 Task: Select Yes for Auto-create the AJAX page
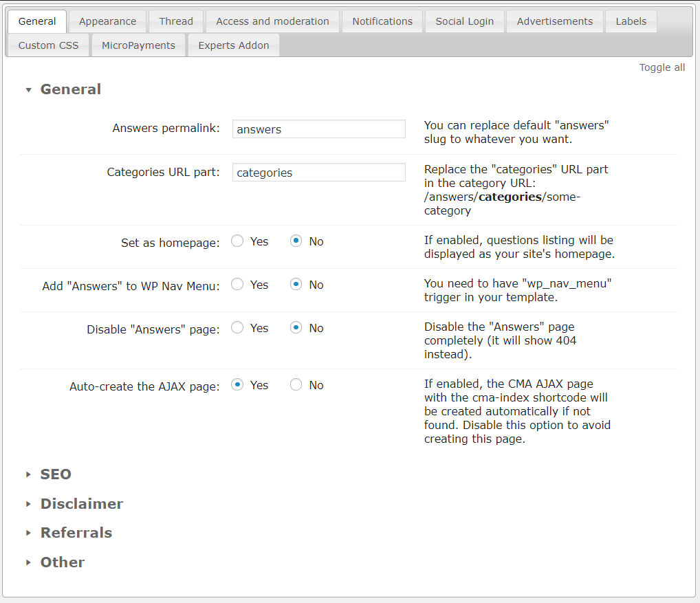tap(237, 385)
